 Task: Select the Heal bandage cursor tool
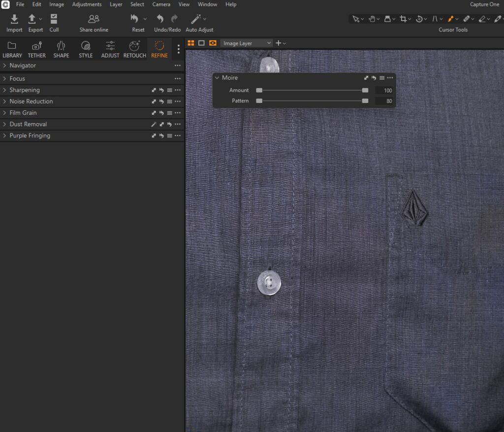466,19
